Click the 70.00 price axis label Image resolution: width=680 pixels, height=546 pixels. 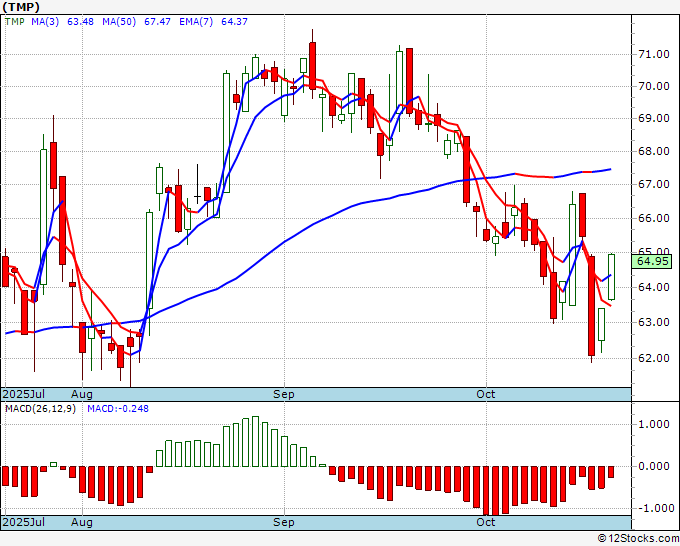[654, 86]
